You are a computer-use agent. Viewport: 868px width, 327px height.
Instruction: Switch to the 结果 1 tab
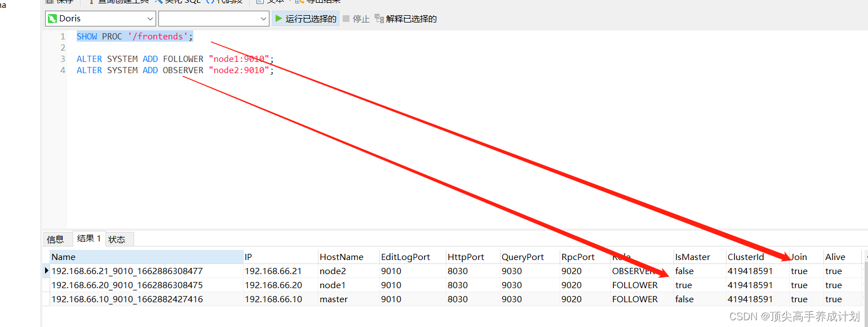[x=89, y=239]
